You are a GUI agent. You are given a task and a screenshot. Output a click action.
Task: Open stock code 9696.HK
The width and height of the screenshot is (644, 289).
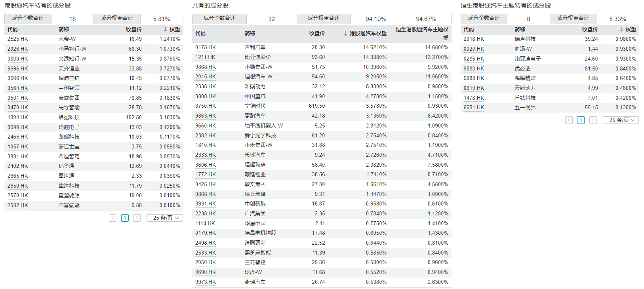(18, 68)
